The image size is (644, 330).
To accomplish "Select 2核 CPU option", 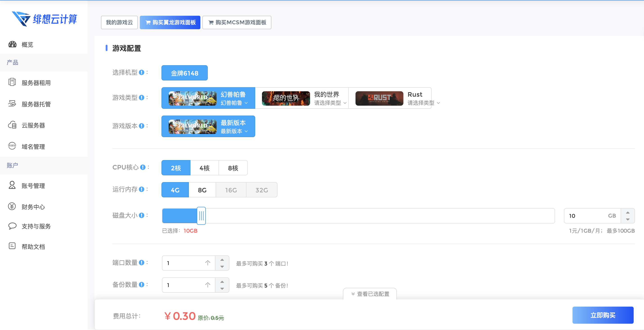I will [x=176, y=168].
